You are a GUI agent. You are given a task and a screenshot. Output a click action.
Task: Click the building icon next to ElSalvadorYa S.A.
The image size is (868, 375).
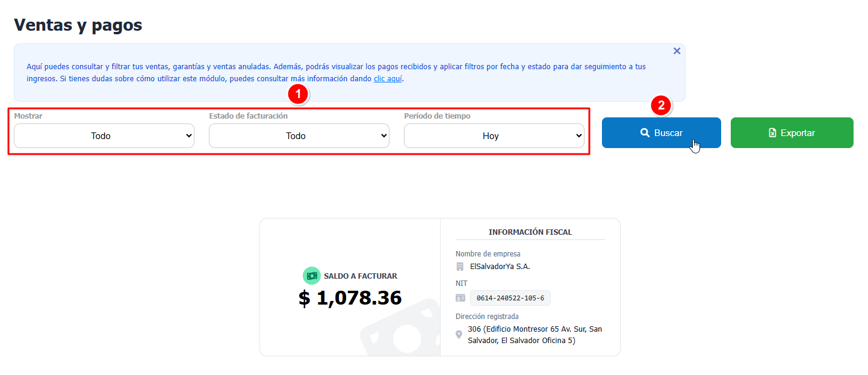click(x=460, y=266)
